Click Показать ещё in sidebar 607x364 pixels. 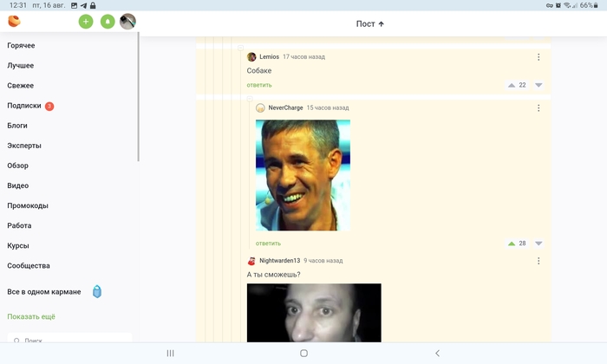click(31, 317)
